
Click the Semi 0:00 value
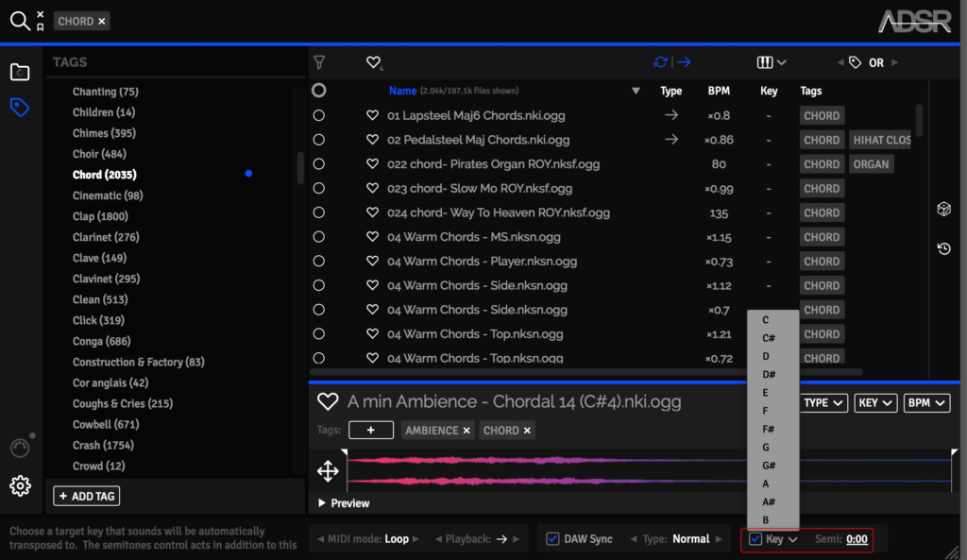pyautogui.click(x=857, y=539)
